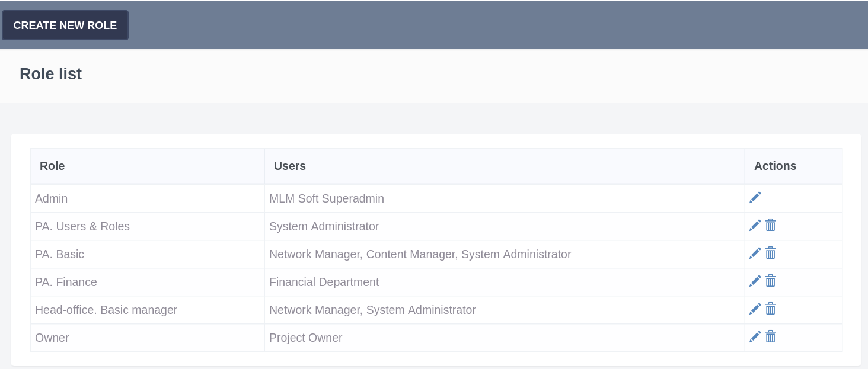Delete the PA. Users & Roles role
The height and width of the screenshot is (369, 868).
pyautogui.click(x=771, y=226)
